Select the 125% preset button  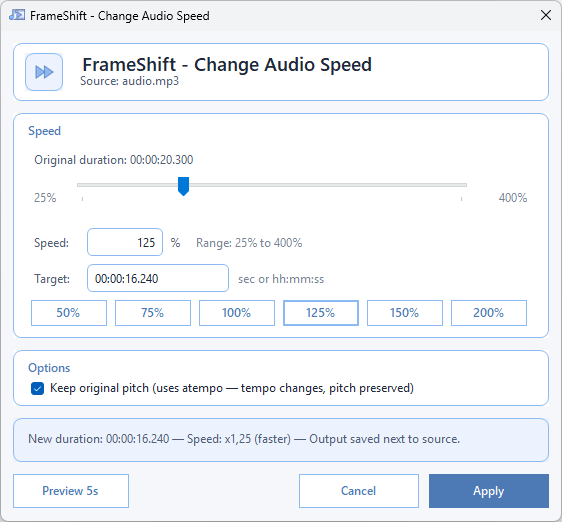(x=321, y=313)
